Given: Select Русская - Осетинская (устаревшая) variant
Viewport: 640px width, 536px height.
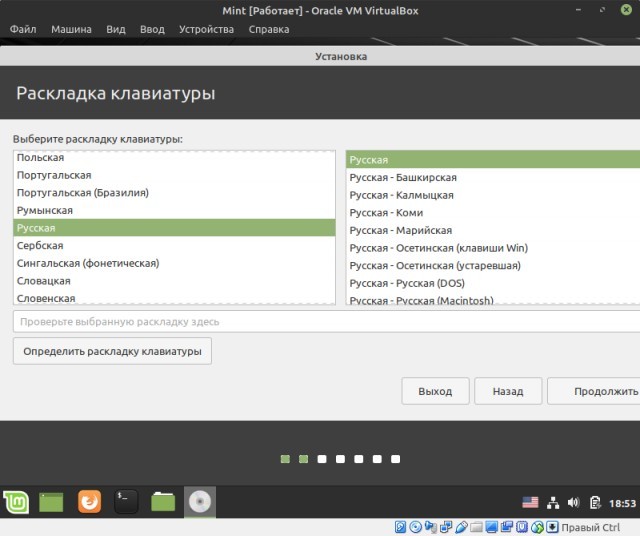Looking at the screenshot, I should tap(493, 265).
